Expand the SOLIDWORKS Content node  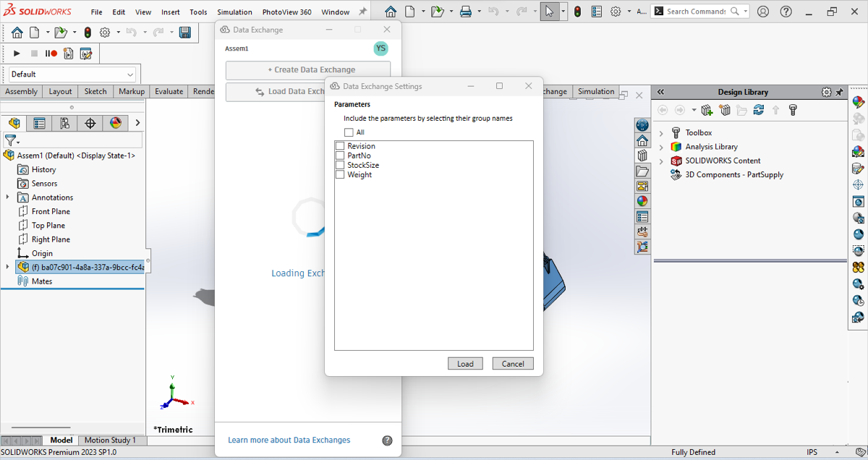pos(661,161)
